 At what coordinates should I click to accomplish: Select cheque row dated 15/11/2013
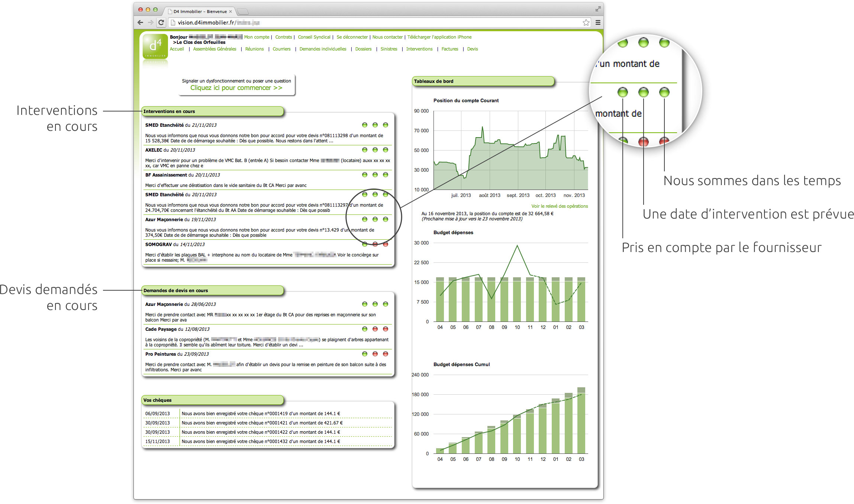[x=268, y=441]
